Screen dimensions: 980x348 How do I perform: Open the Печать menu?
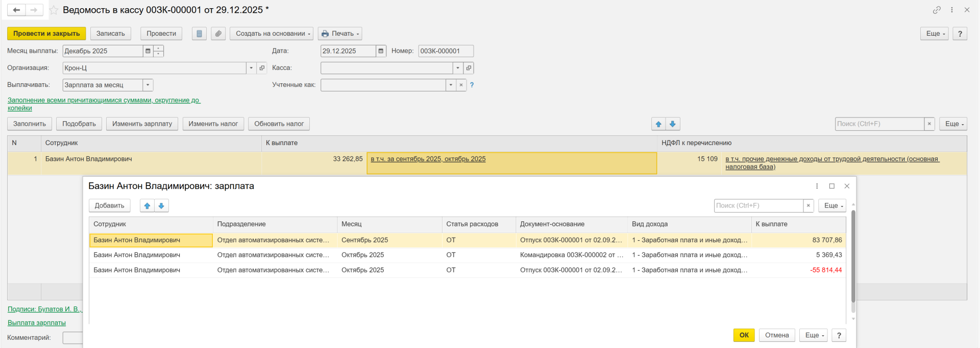[x=340, y=34]
